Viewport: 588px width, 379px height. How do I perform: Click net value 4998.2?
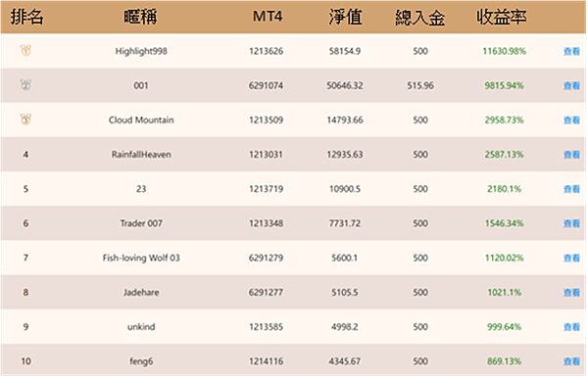point(345,327)
